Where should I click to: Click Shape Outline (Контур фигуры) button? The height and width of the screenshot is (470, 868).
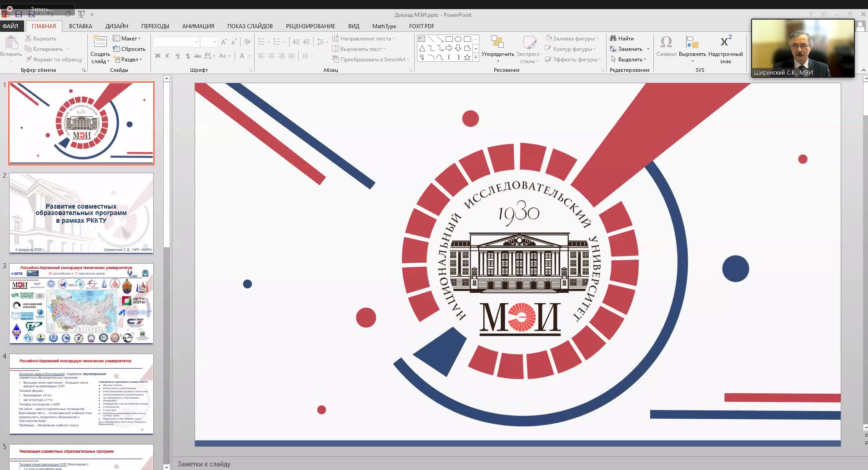coord(570,49)
